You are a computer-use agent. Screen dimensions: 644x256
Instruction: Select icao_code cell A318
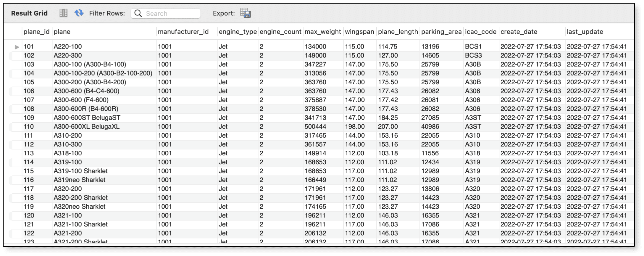click(x=472, y=153)
